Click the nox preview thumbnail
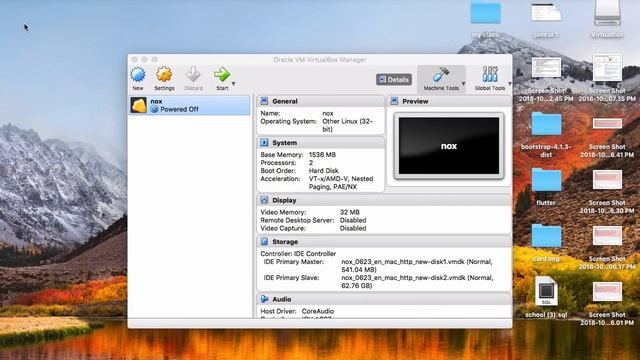 tap(449, 146)
